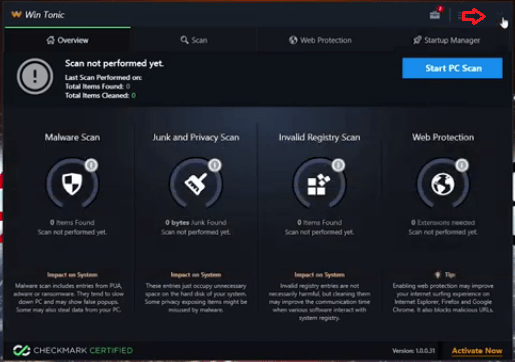Click the Start PC Scan button
The width and height of the screenshot is (515, 362).
(452, 68)
